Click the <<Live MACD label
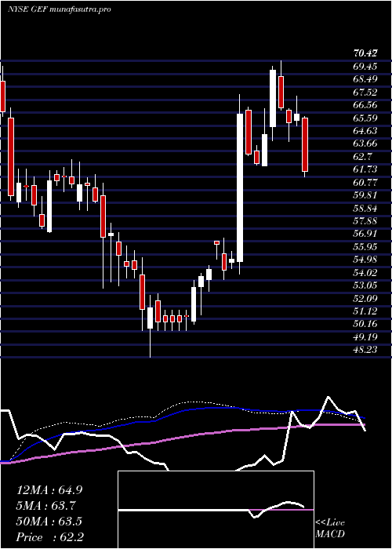 (x=330, y=529)
